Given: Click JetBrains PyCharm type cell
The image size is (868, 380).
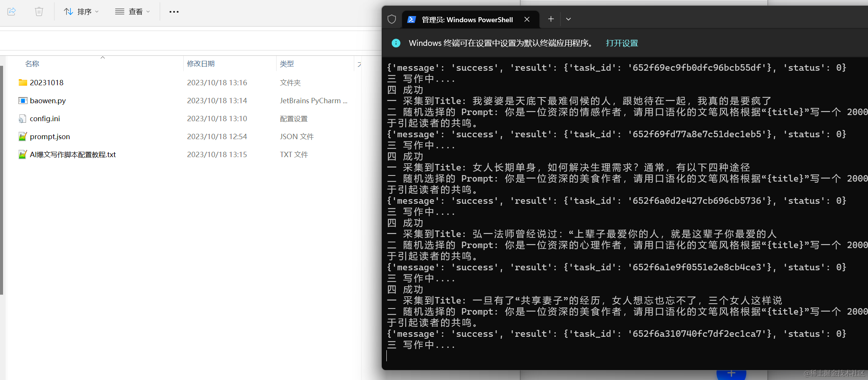Looking at the screenshot, I should pyautogui.click(x=314, y=101).
